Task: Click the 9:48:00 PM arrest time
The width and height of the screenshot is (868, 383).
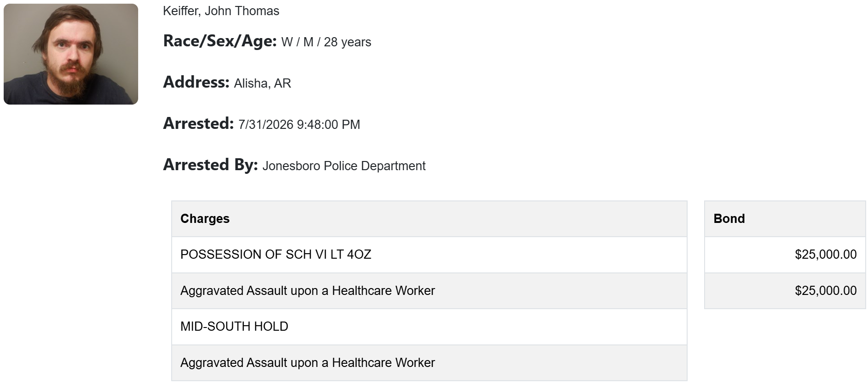Action: [329, 125]
